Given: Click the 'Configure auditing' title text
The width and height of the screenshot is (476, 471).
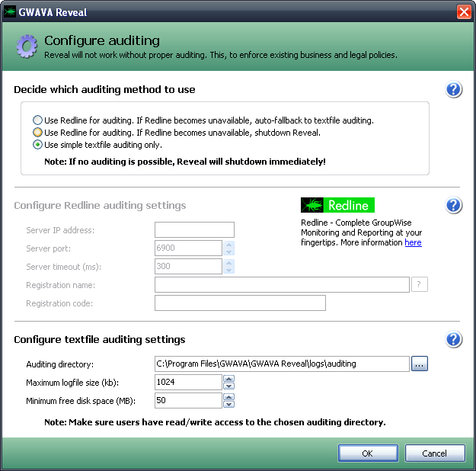Looking at the screenshot, I should pyautogui.click(x=102, y=40).
